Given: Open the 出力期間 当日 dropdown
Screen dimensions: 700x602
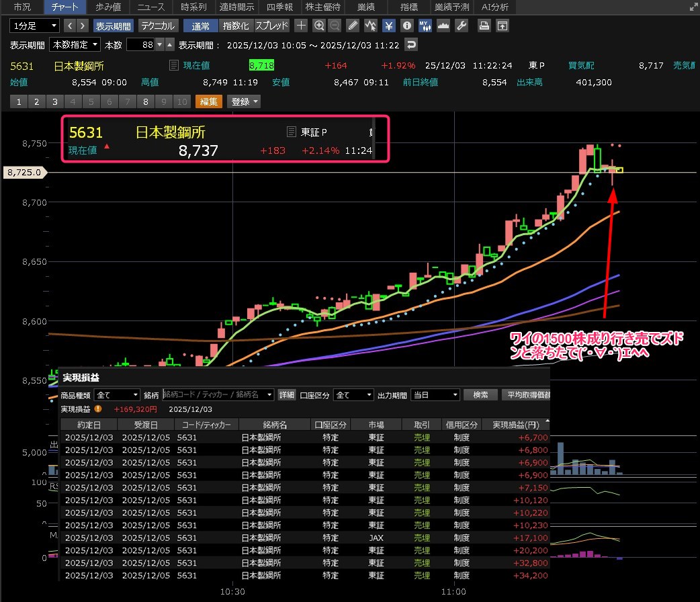Looking at the screenshot, I should coord(435,395).
